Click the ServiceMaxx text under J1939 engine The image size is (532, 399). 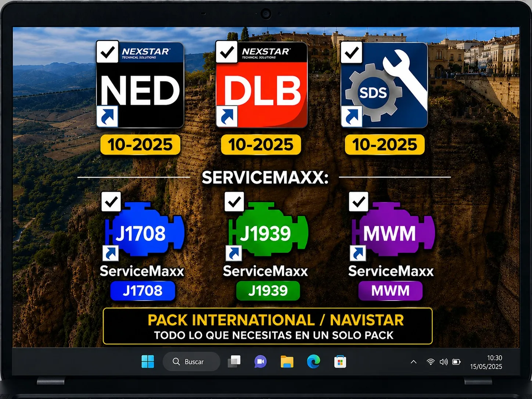point(265,271)
